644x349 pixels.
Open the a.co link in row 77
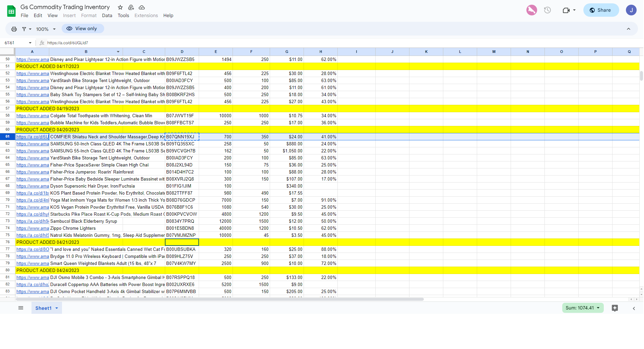pos(33,249)
